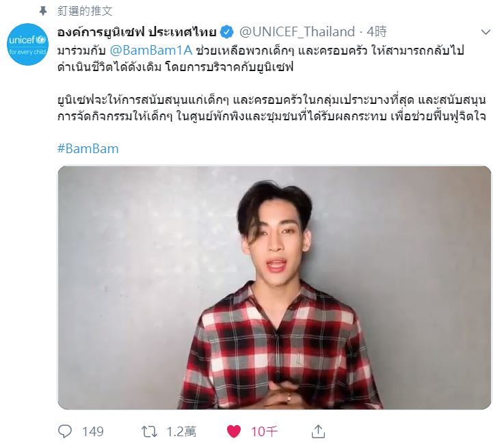Click the 釘選的推文 pinned label
Image resolution: width=504 pixels, height=443 pixels.
click(85, 11)
